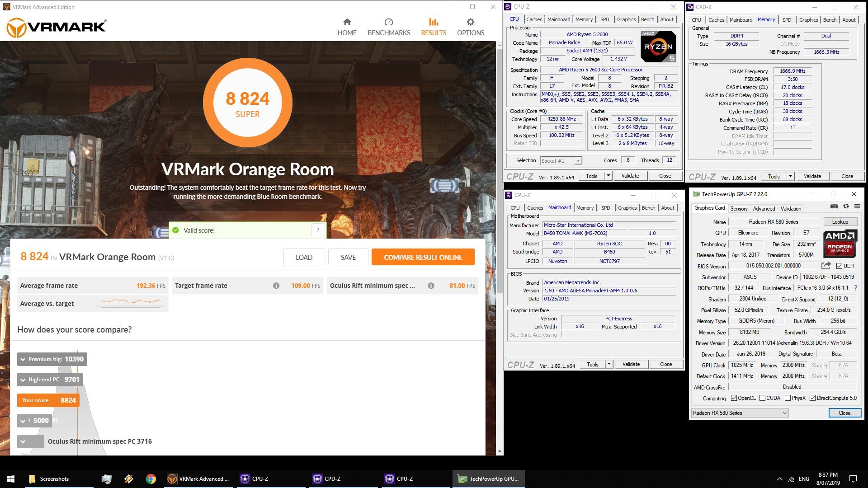
Task: Click scrollbar up arrow in VRMark
Action: click(500, 45)
